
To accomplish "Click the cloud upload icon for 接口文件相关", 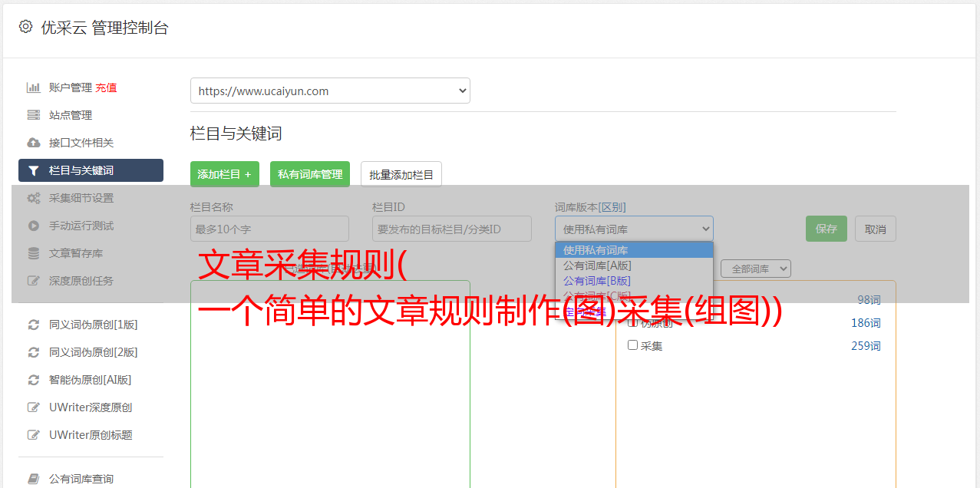I will 34,143.
